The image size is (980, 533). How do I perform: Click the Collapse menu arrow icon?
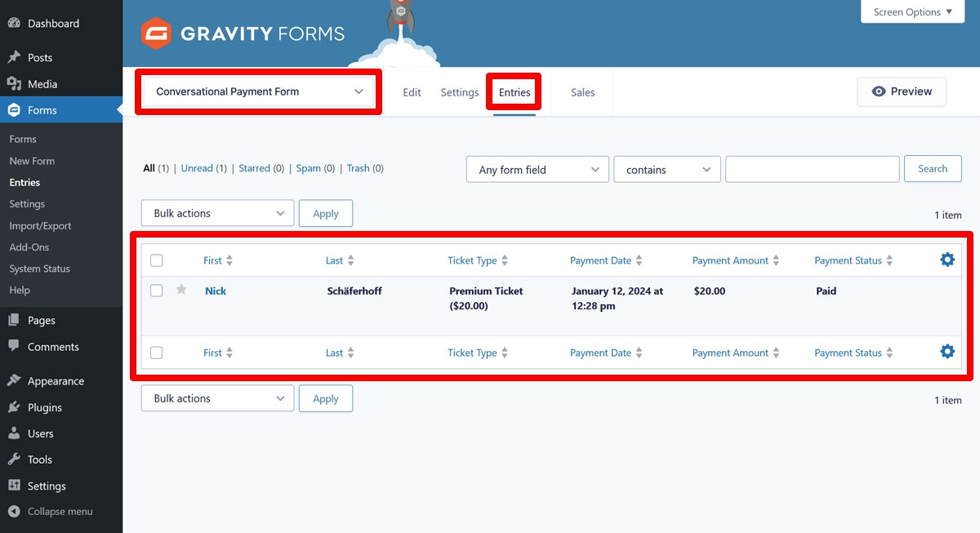coord(14,512)
